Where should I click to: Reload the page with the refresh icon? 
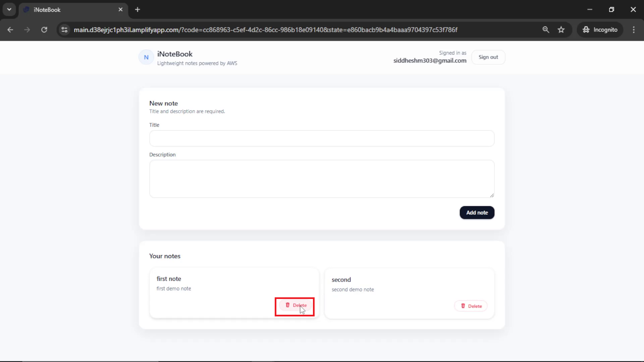44,30
